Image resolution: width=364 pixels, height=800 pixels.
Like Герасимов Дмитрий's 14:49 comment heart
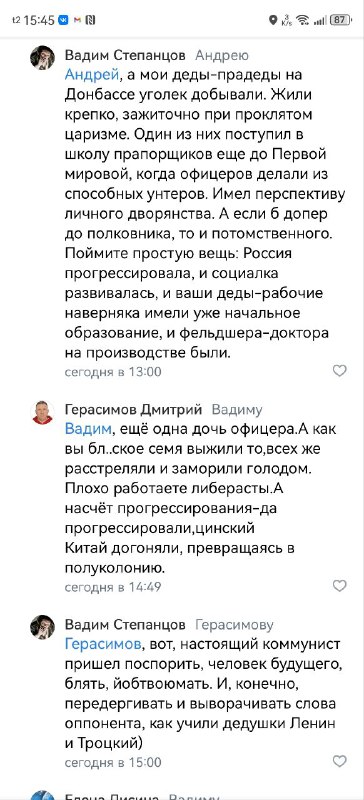pyautogui.click(x=339, y=586)
